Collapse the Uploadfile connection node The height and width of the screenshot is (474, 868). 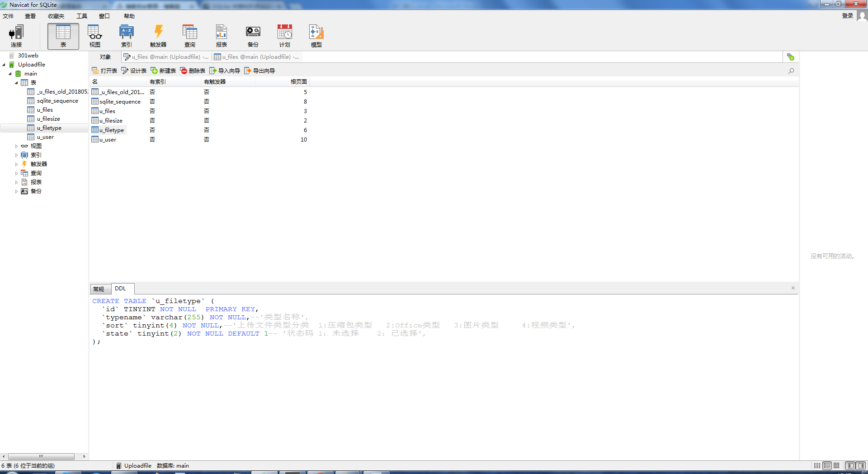tap(4, 65)
